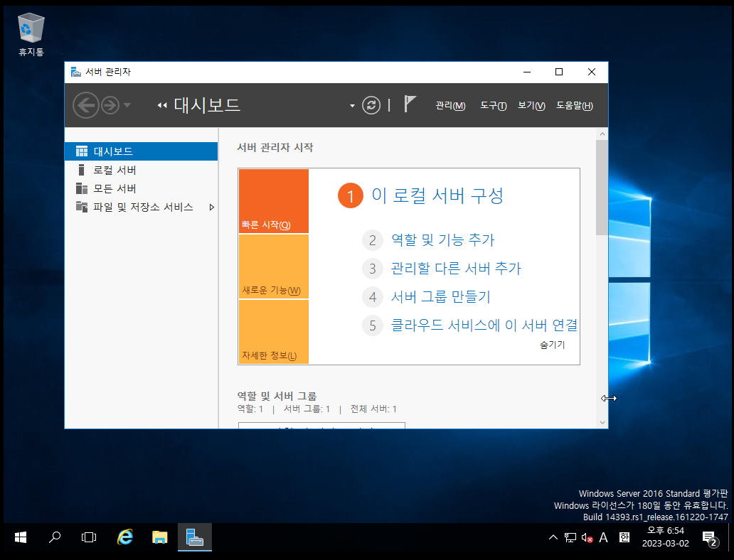Open navigation history dropdown beside forward arrow
Viewport: 734px width, 560px height.
127,105
